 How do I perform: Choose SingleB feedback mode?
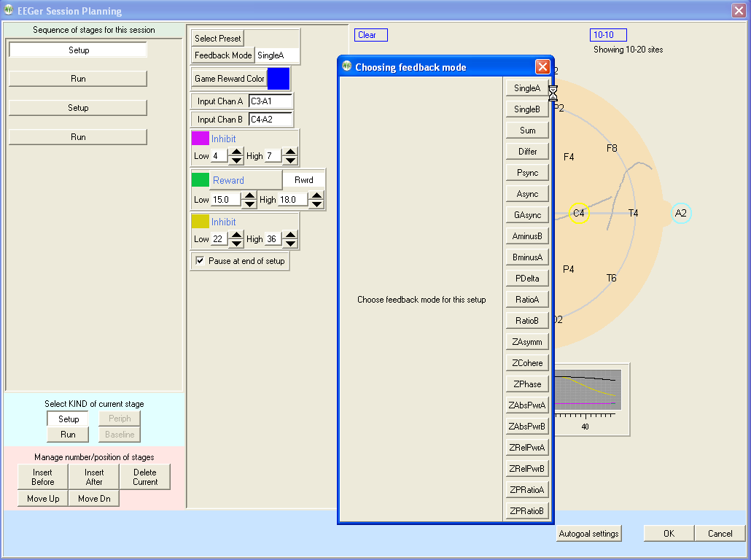[x=526, y=109]
